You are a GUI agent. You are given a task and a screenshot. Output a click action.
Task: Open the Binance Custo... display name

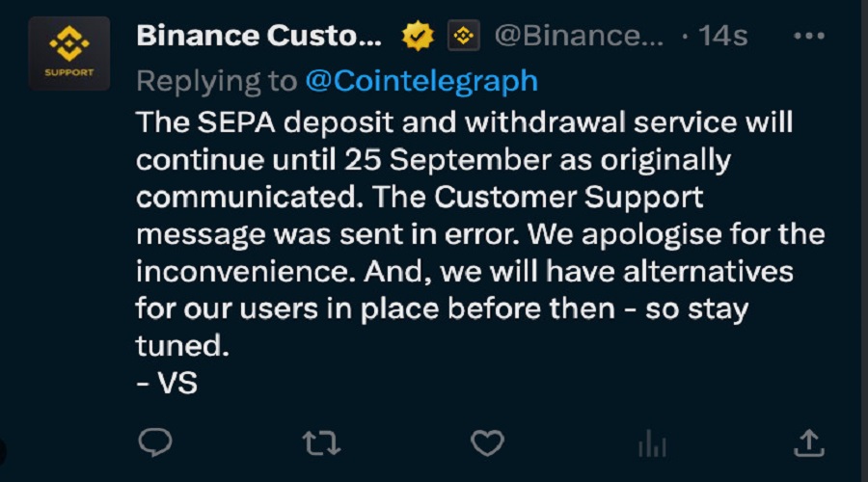coord(258,36)
